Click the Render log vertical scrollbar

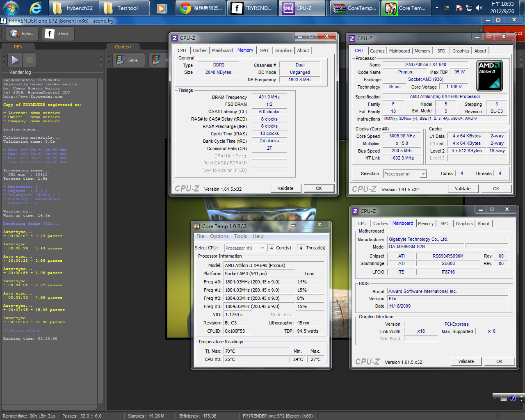tap(100, 240)
